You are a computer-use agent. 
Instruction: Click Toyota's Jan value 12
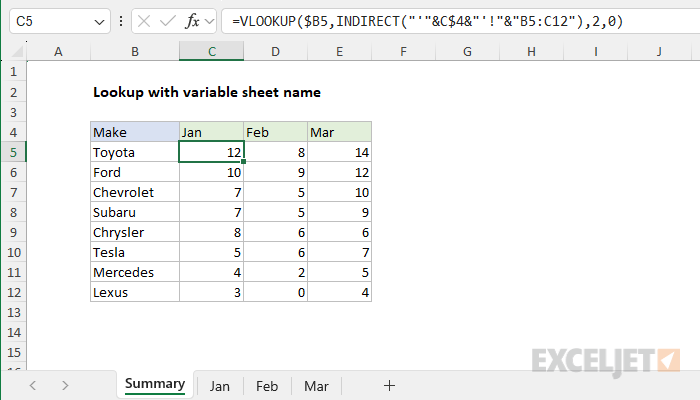pos(212,152)
